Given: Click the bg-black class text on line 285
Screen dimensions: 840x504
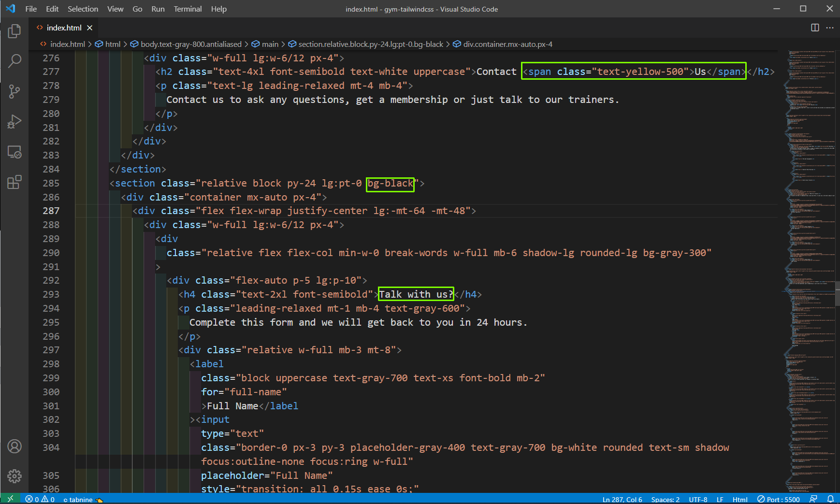Looking at the screenshot, I should pos(391,184).
